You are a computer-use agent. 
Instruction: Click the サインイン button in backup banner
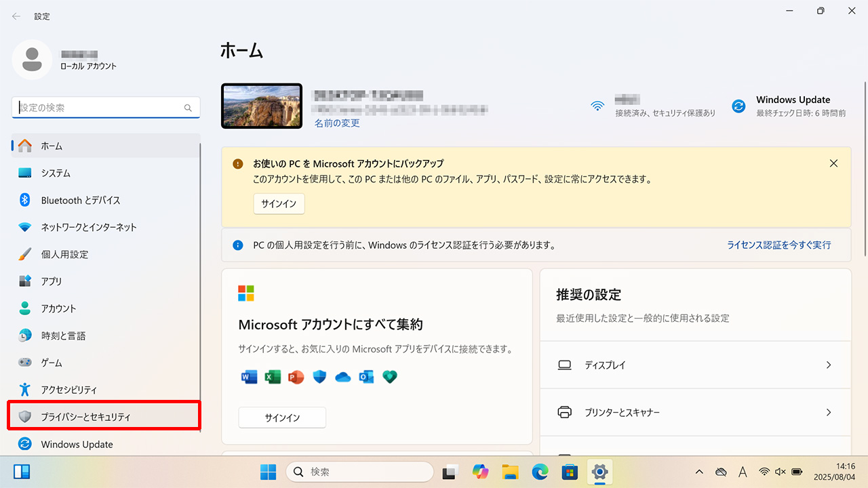(x=279, y=204)
